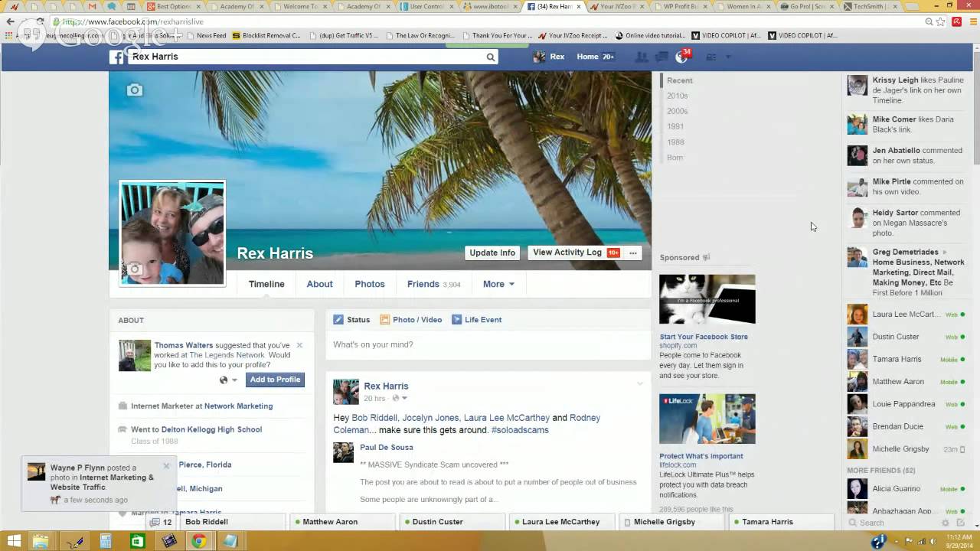Click bookmark star in address bar

tap(941, 21)
